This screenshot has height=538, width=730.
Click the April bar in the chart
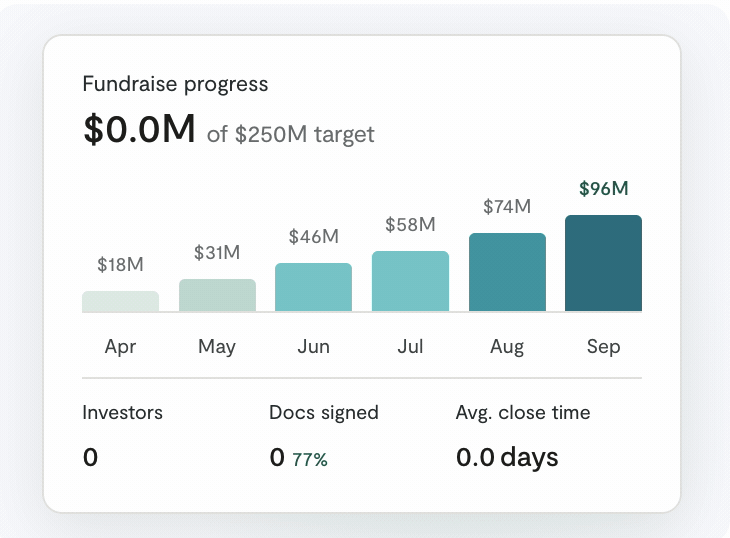tap(121, 301)
